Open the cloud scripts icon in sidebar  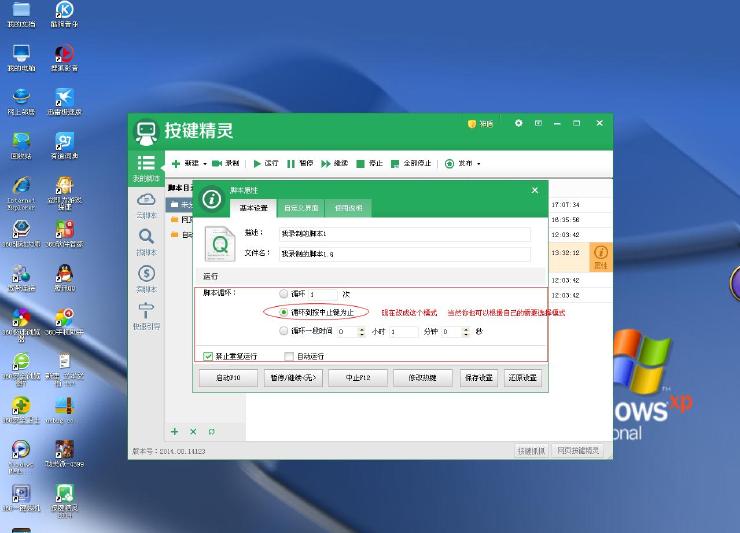pyautogui.click(x=146, y=199)
